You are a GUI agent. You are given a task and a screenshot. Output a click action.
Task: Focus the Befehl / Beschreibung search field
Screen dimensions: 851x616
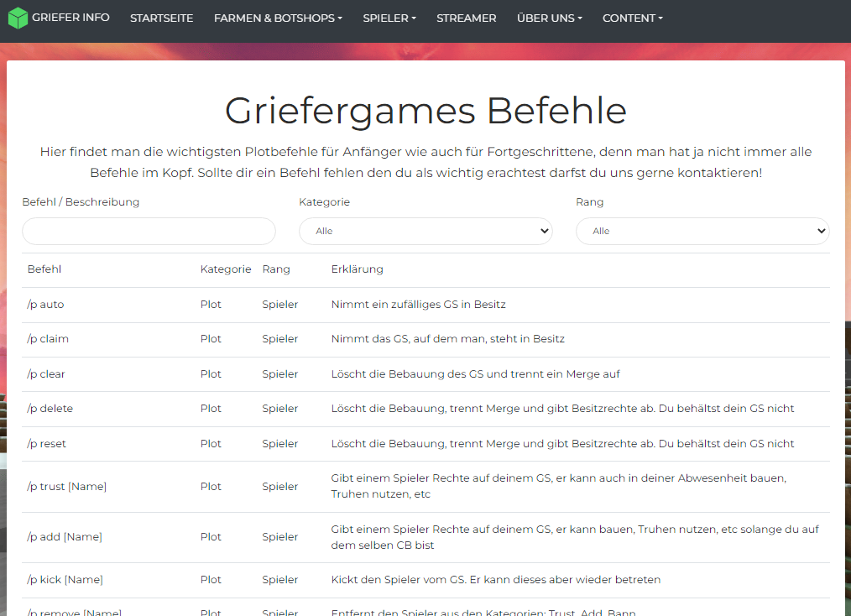tap(149, 231)
